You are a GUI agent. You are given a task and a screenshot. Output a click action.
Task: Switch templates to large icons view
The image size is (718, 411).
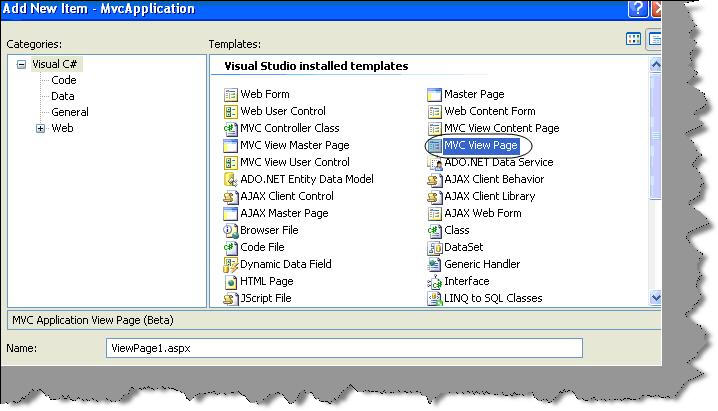click(633, 39)
